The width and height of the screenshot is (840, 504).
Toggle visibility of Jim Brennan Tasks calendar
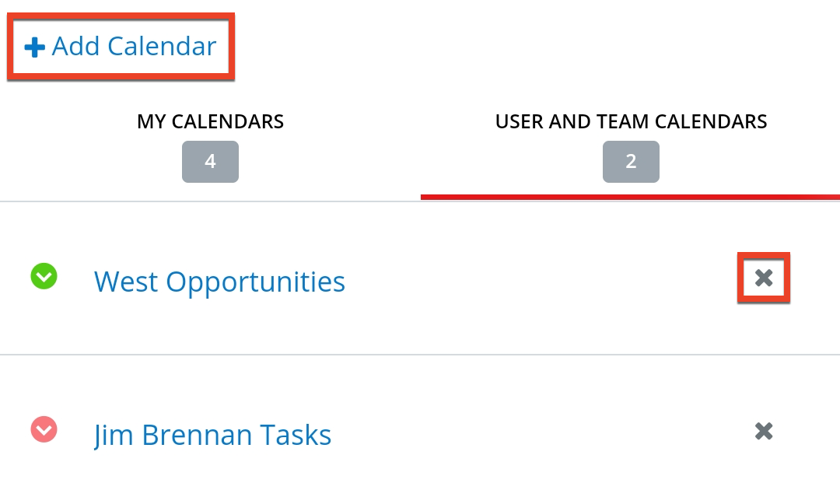pos(44,430)
